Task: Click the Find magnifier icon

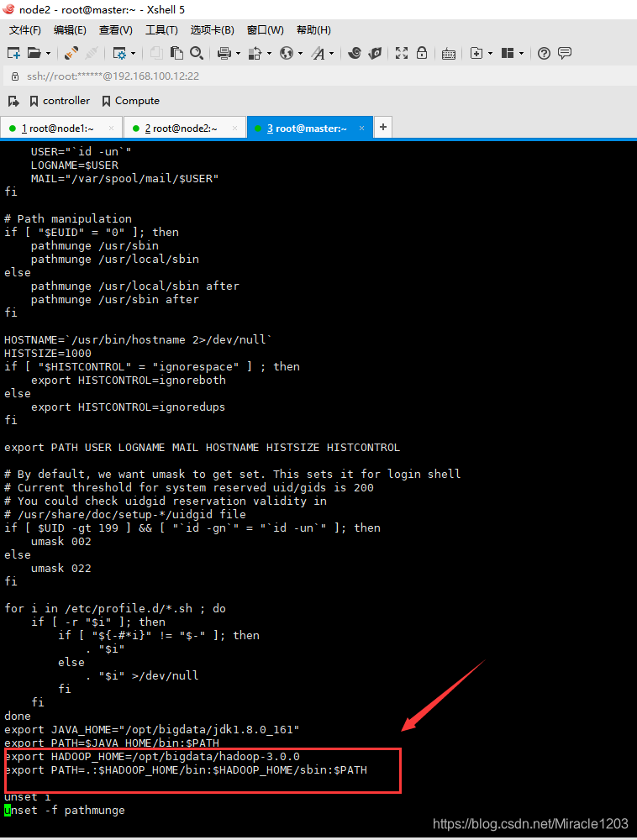Action: [x=197, y=53]
